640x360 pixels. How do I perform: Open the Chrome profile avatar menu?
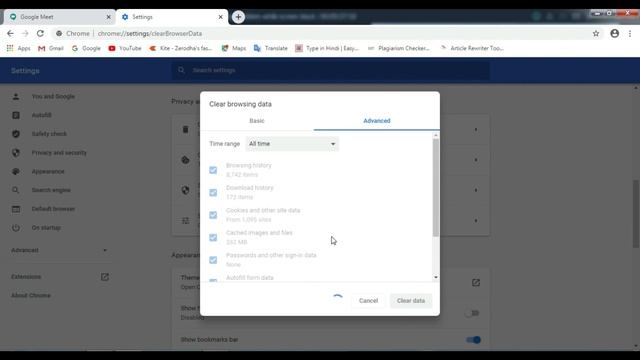614,33
